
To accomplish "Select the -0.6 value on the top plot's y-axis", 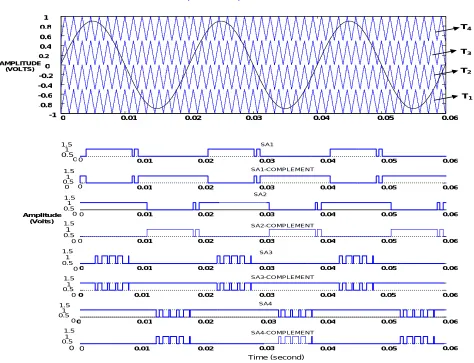I will (x=45, y=95).
